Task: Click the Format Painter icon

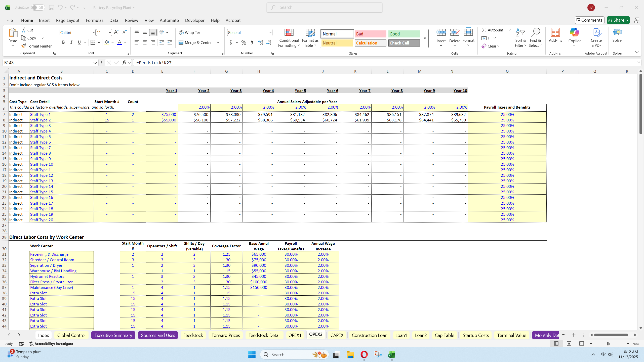Action: click(24, 46)
